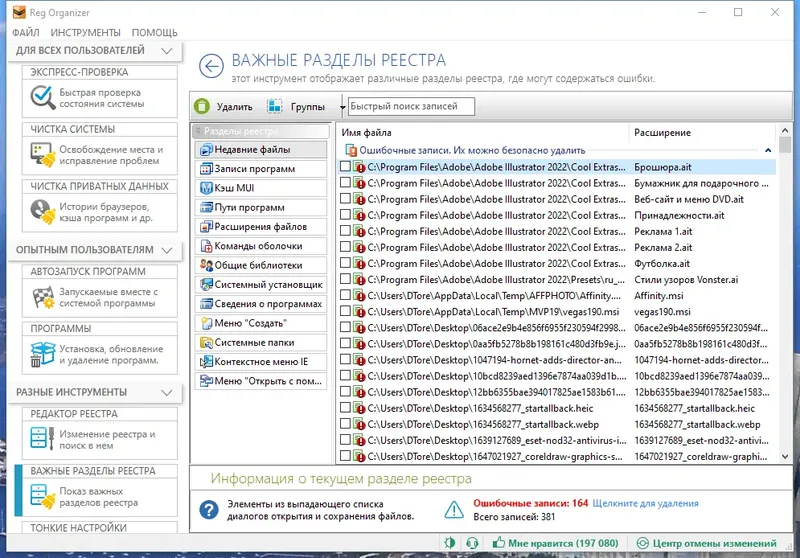The image size is (800, 558).
Task: Click the Группы grid icon
Action: click(274, 106)
